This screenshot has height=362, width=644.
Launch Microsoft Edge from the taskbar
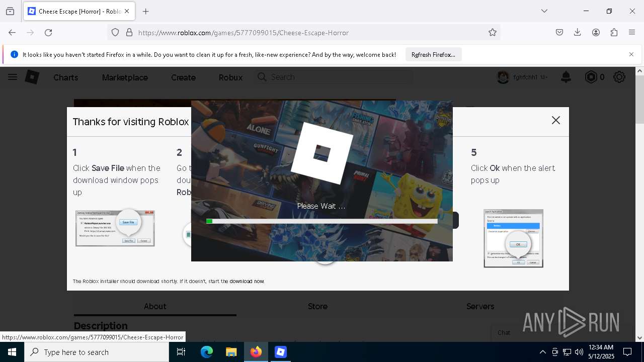[207, 352]
